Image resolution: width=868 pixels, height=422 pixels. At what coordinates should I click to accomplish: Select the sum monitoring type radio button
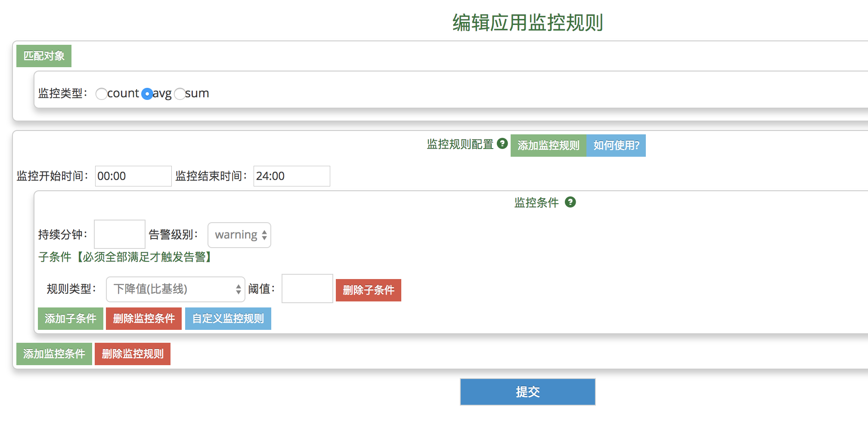180,94
